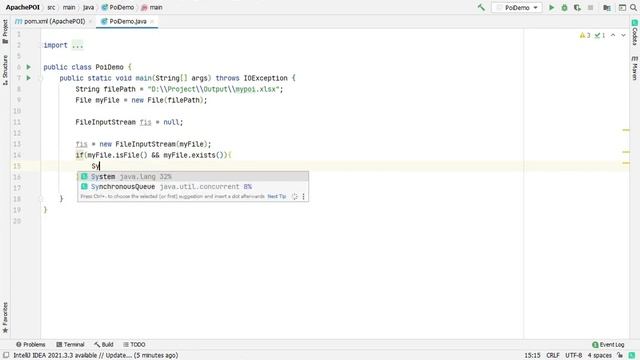Viewport: 640px width, 360px height.
Task: Start debugging with the bug icon
Action: (564, 8)
